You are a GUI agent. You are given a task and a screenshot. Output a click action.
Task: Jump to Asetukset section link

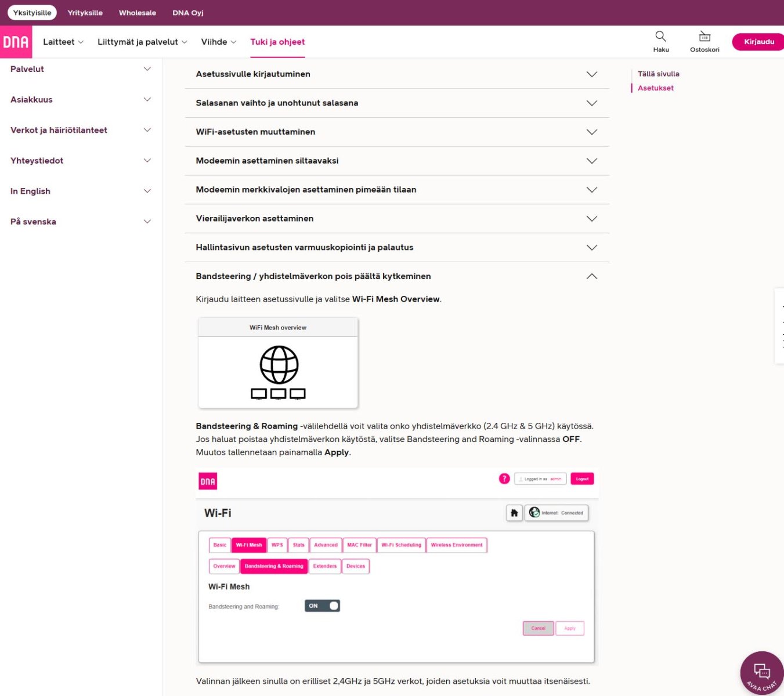pyautogui.click(x=655, y=88)
